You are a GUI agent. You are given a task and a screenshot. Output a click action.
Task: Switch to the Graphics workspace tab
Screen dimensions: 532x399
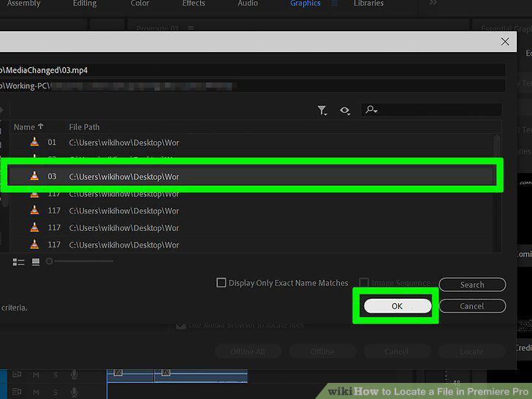(305, 4)
